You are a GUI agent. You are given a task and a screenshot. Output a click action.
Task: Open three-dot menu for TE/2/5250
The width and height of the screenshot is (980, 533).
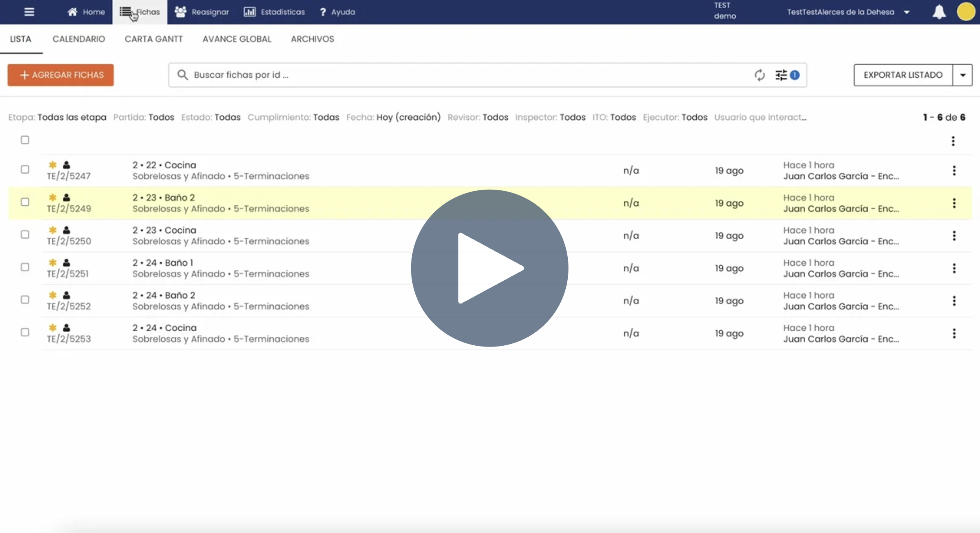click(x=954, y=236)
